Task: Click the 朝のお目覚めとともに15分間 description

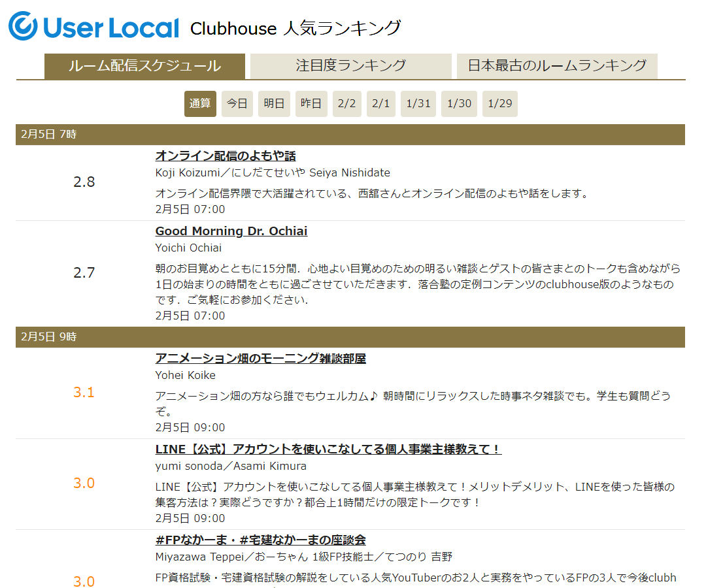Action: [x=418, y=284]
